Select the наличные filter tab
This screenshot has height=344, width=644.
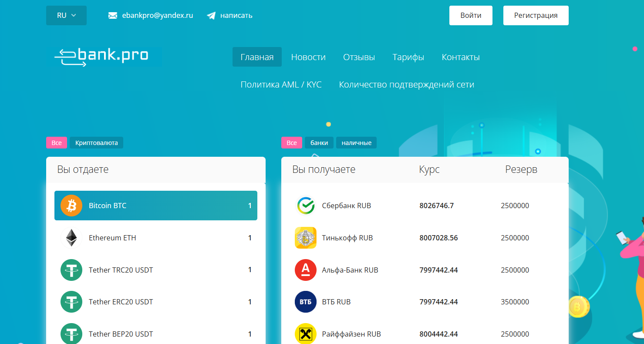(x=356, y=142)
